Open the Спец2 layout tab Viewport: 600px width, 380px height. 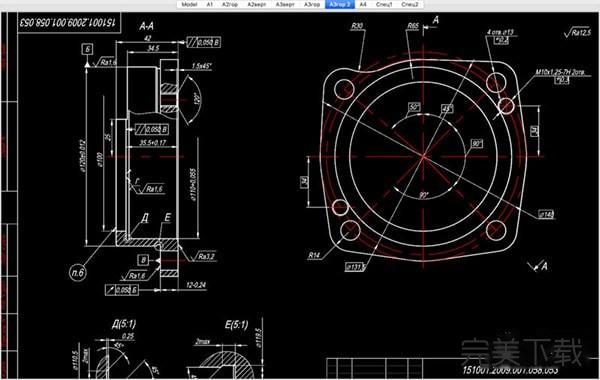pyautogui.click(x=409, y=4)
